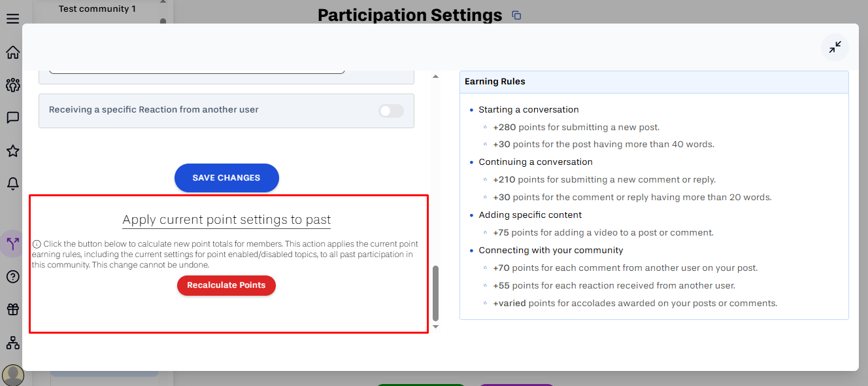This screenshot has width=868, height=386.
Task: Open the gift rewards sidebar icon
Action: (12, 309)
